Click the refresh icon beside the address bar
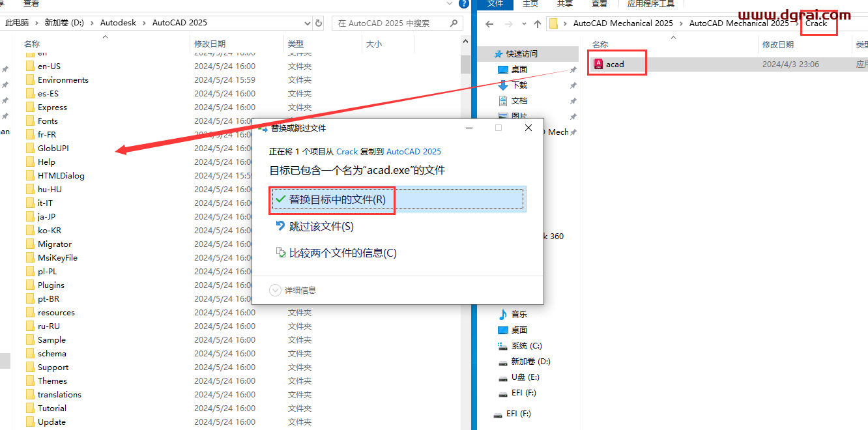 pos(319,23)
